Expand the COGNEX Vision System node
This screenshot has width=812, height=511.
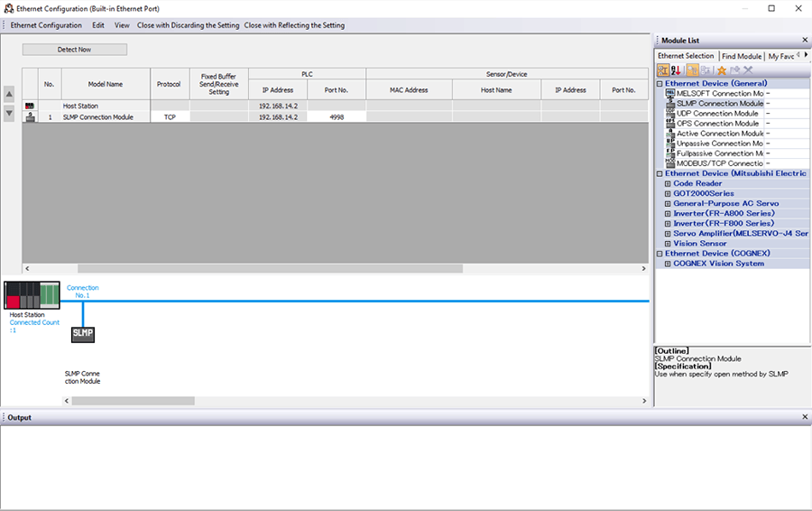click(x=668, y=264)
